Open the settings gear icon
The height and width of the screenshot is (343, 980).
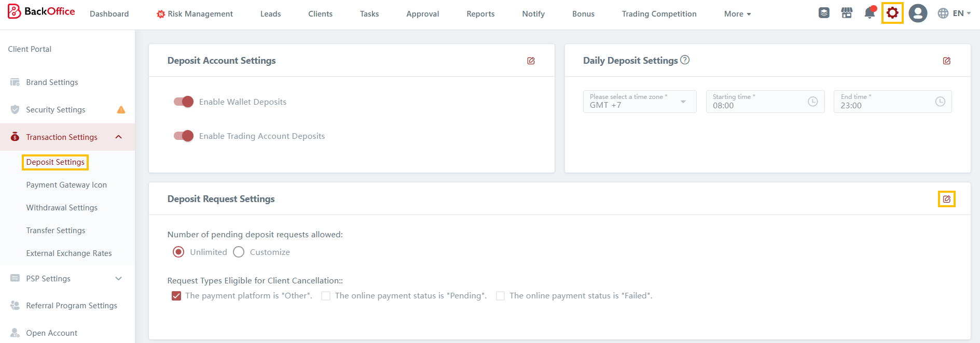point(892,13)
